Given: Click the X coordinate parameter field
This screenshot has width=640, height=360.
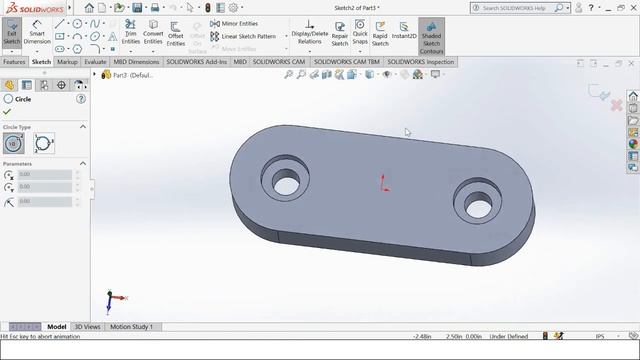Looking at the screenshot, I should 45,174.
